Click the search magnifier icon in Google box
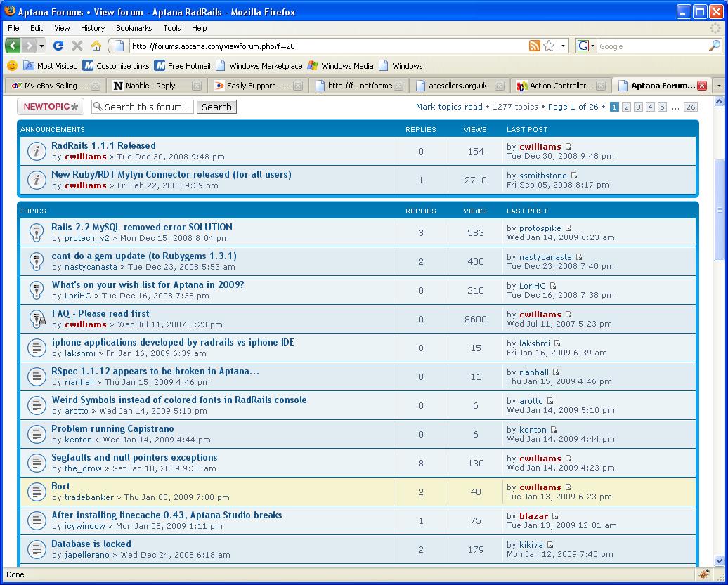The height and width of the screenshot is (585, 728). 714,46
